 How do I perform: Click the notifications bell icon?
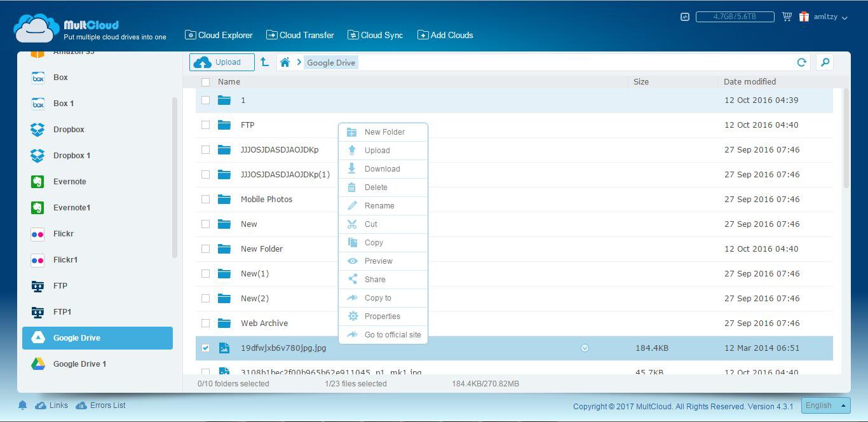(x=22, y=405)
